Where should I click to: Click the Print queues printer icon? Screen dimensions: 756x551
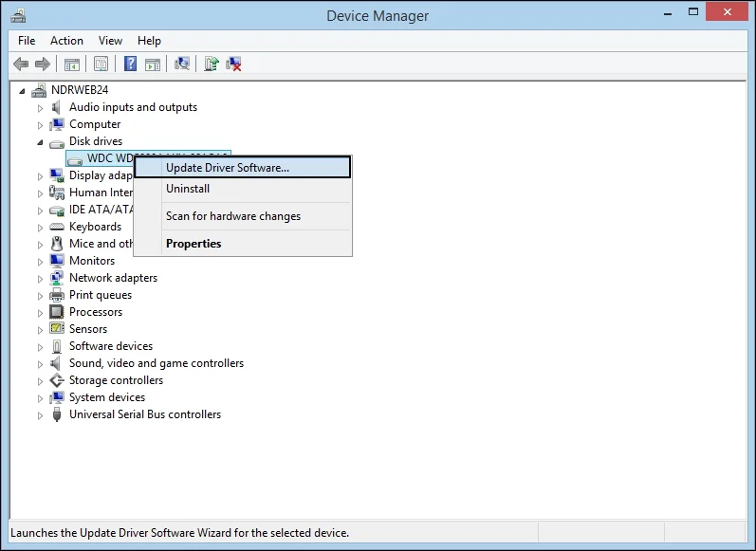(x=56, y=295)
